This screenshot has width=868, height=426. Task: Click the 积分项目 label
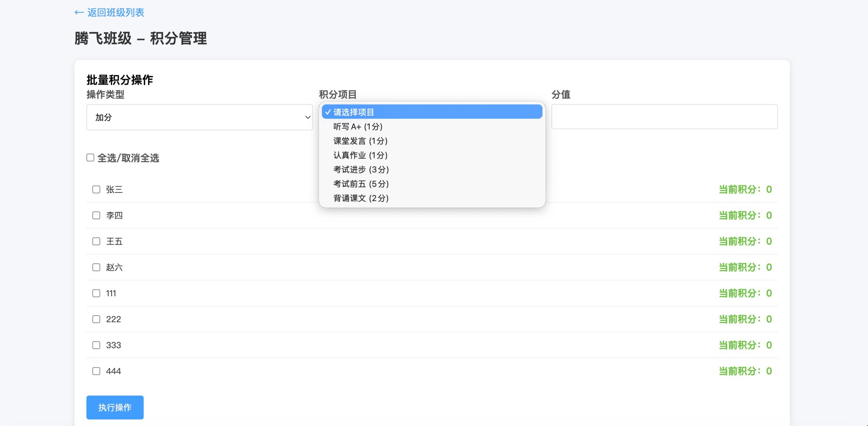pos(338,94)
